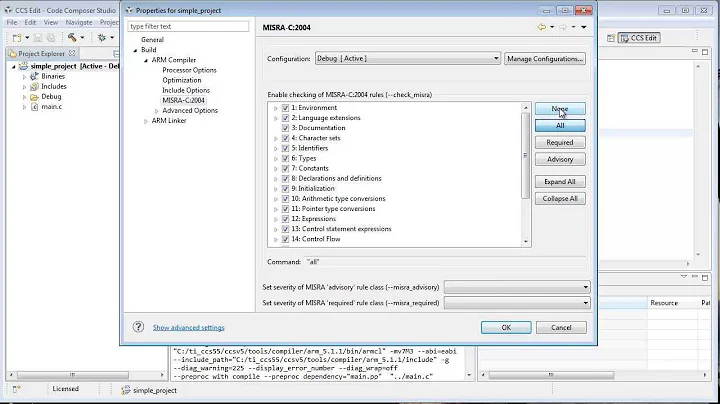Toggle the 8: Declarations and definitions checkbox

point(285,179)
